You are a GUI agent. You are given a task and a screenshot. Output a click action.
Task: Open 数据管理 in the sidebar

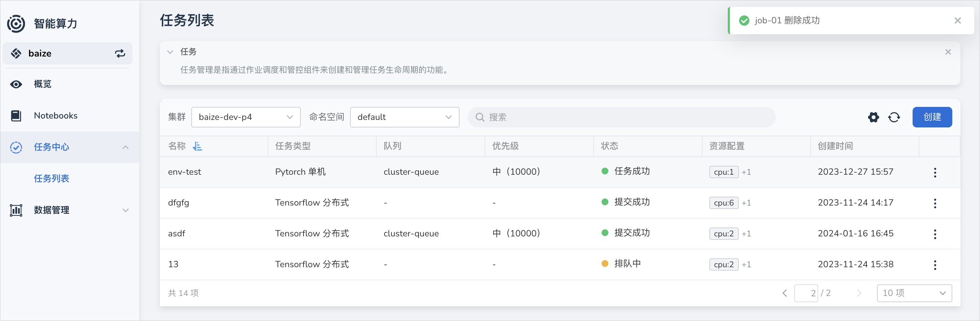(70, 210)
